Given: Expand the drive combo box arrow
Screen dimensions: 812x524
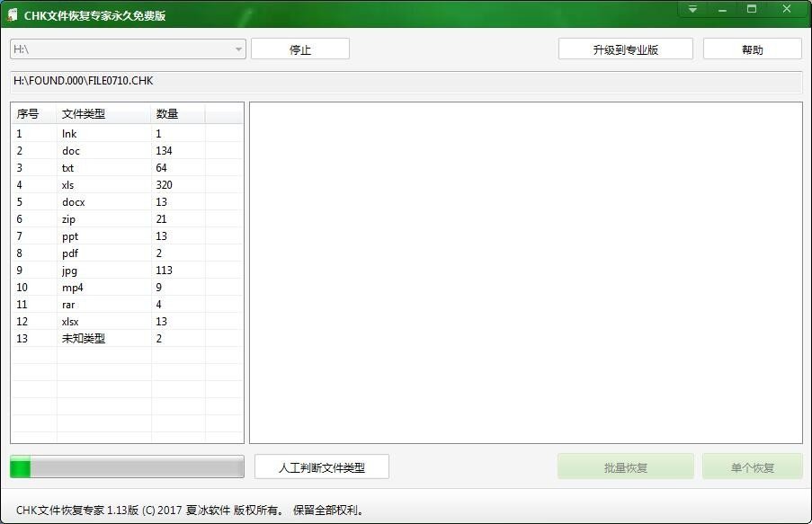Looking at the screenshot, I should (x=236, y=49).
